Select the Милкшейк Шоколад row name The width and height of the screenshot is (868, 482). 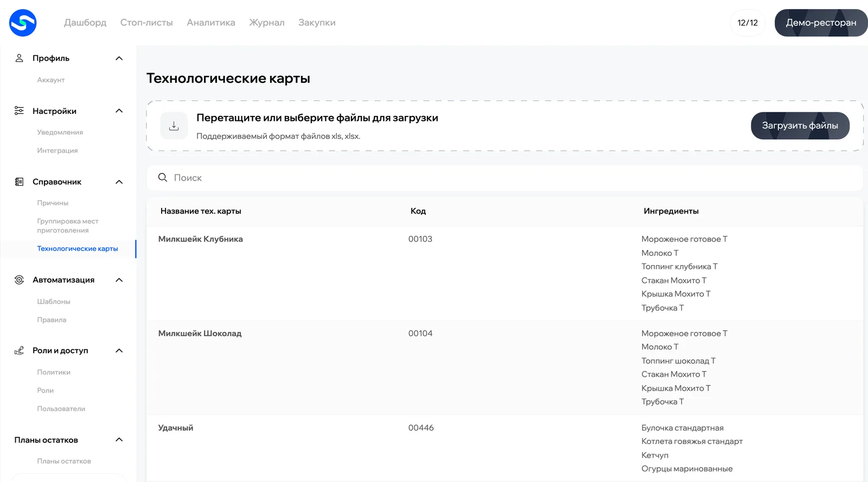coord(200,333)
